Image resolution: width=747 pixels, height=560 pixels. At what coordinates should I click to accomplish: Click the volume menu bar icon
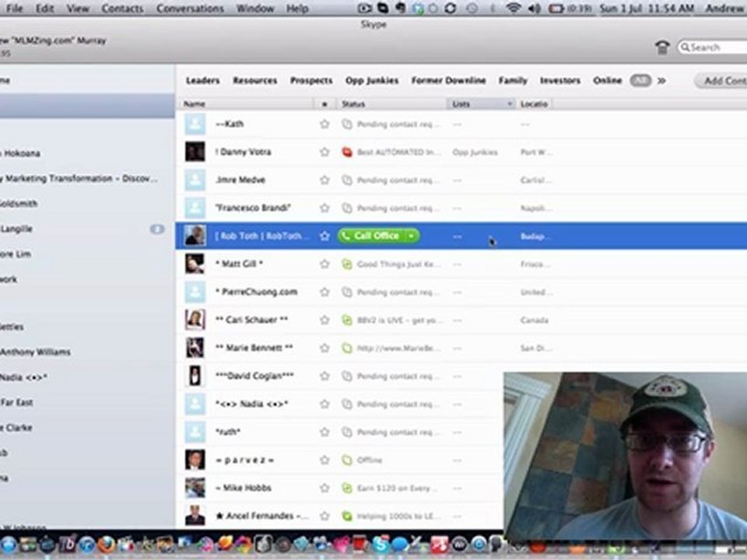point(534,8)
